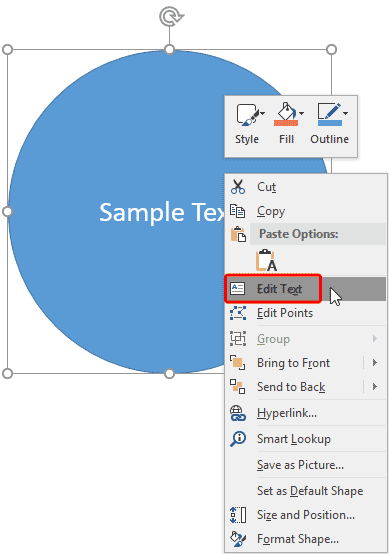This screenshot has height=554, width=389.
Task: Click the Edit Points icon
Action: (238, 313)
